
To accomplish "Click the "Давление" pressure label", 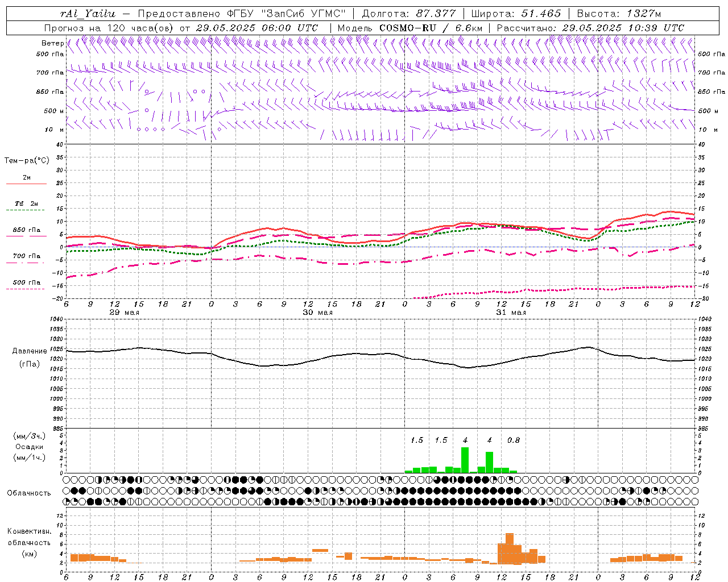I will coord(30,351).
